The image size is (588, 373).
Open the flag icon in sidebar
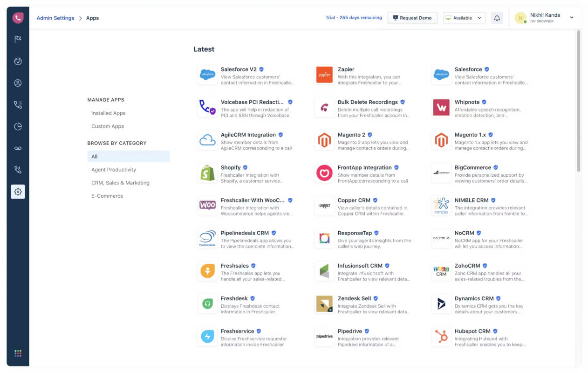(18, 40)
